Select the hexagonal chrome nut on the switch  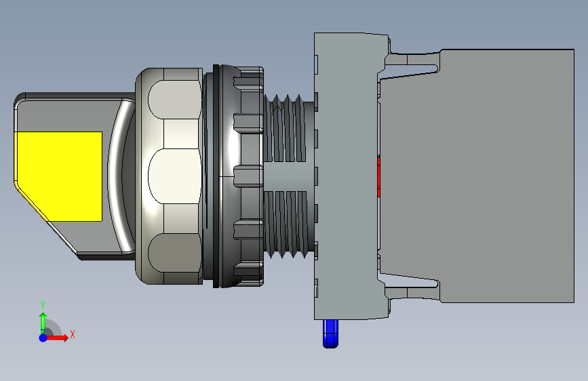170,176
